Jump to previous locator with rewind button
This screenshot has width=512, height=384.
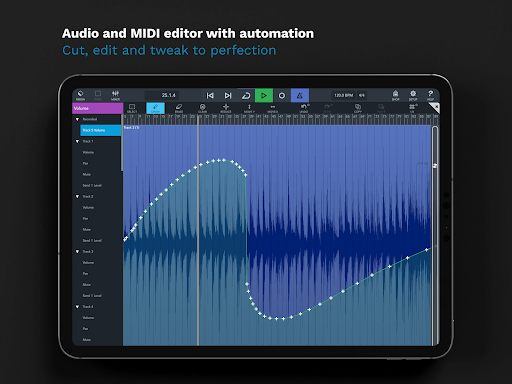[x=210, y=96]
